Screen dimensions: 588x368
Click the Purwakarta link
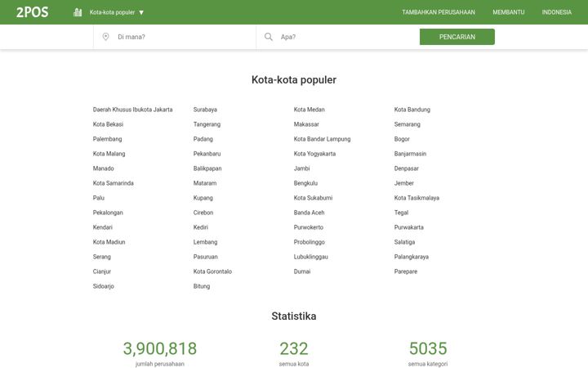point(409,227)
